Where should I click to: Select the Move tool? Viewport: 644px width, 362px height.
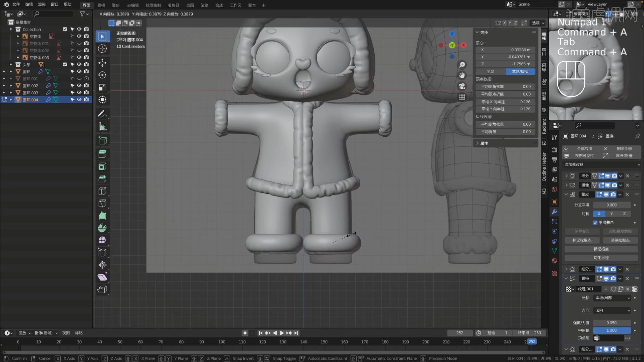[103, 63]
